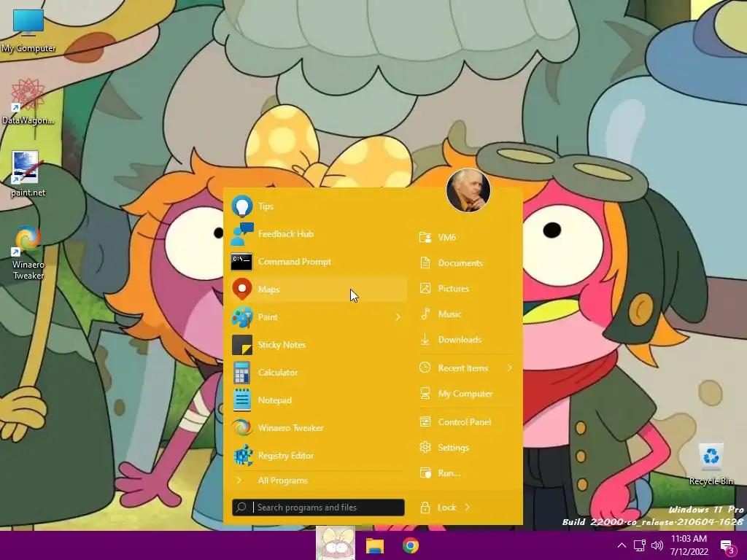Open the Documents link label
The image size is (747, 560).
coord(460,262)
